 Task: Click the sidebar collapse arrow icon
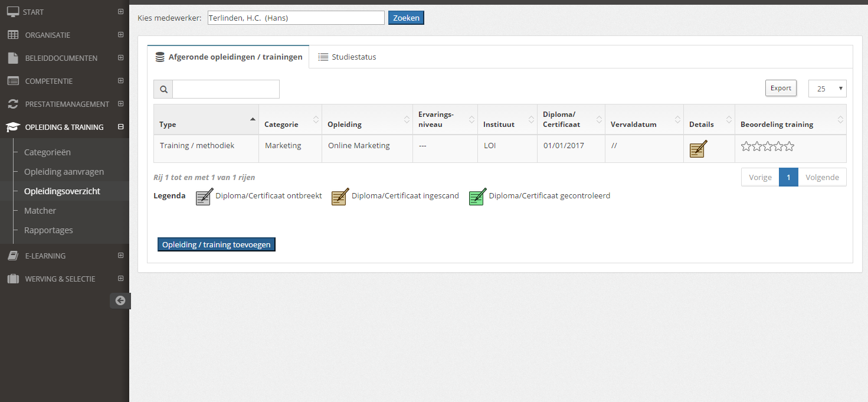click(120, 300)
